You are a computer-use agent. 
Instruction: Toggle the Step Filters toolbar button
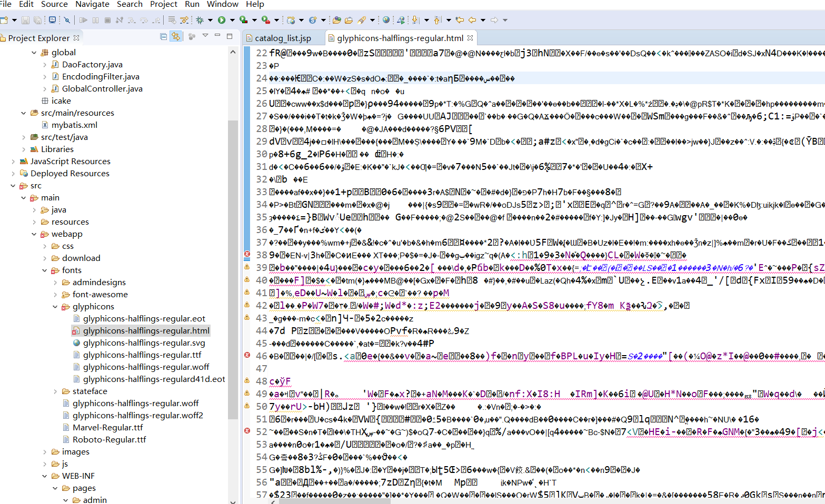(x=184, y=20)
